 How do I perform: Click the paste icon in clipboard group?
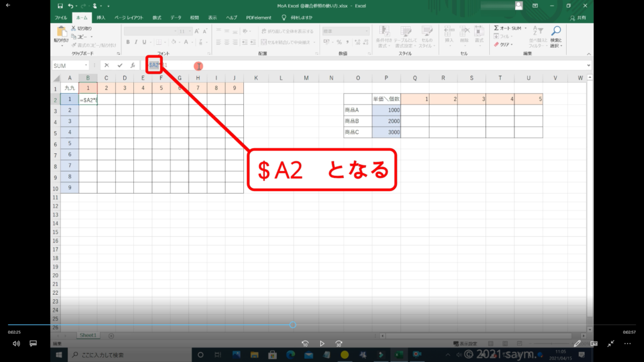click(62, 31)
